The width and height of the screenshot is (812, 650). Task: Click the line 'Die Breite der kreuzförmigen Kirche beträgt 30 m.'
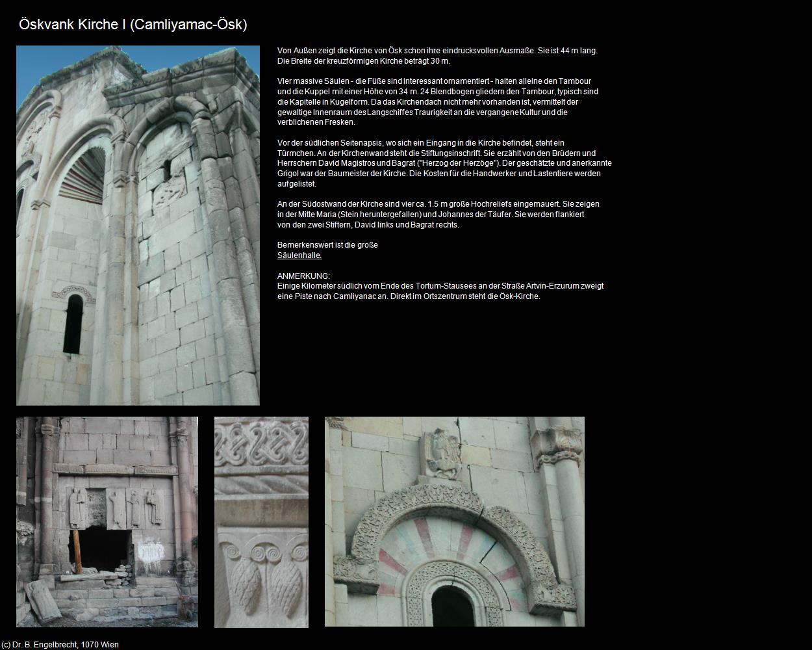(x=364, y=61)
